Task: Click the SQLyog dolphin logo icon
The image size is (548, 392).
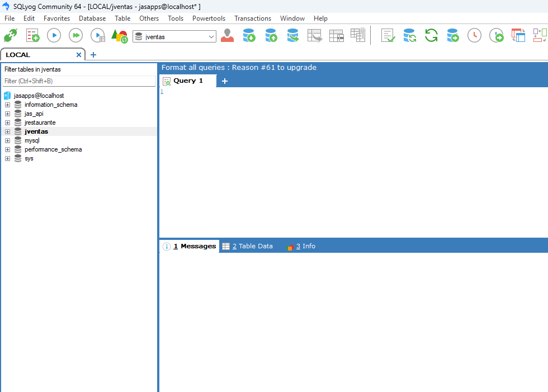Action: coord(6,6)
